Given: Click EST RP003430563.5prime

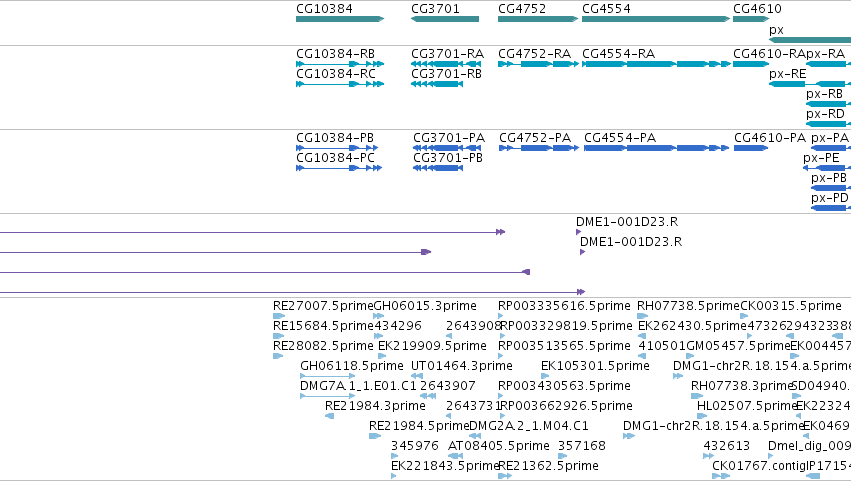Looking at the screenshot, I should click(564, 387).
